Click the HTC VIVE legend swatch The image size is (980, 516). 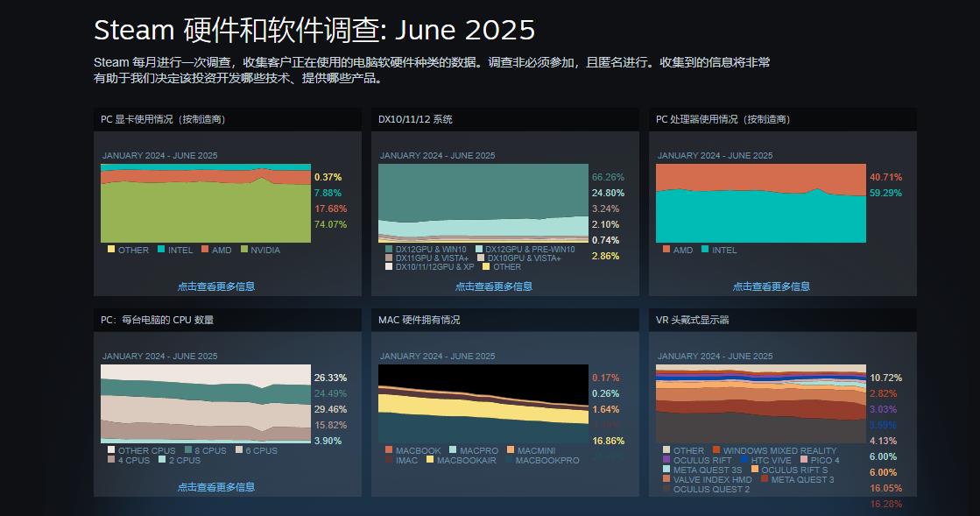[745, 460]
